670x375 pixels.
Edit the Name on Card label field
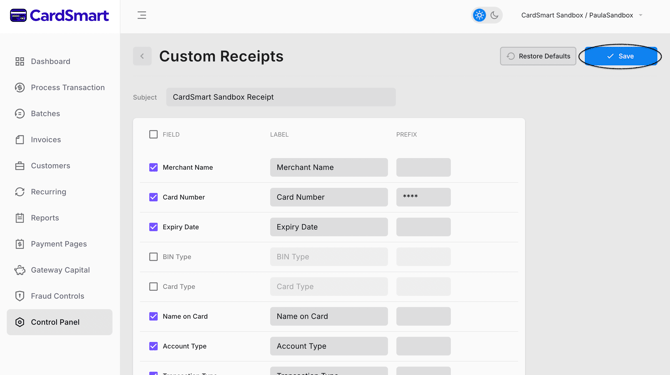point(329,316)
